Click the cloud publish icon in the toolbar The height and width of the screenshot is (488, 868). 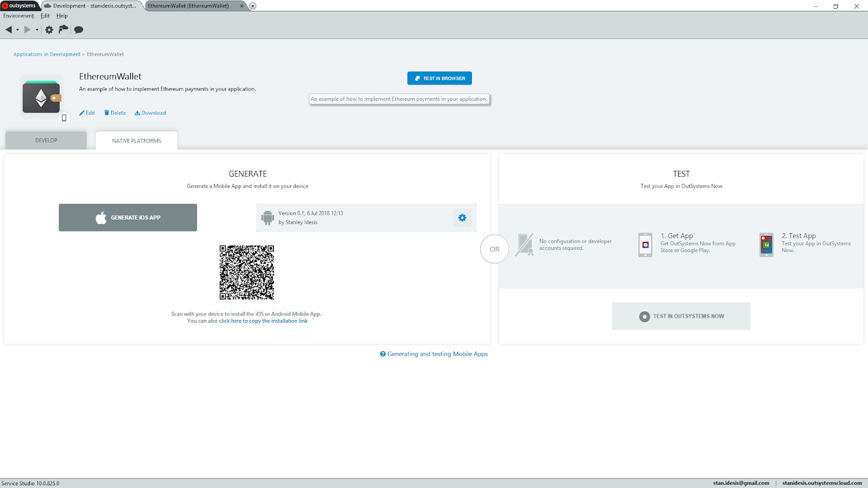click(x=63, y=30)
